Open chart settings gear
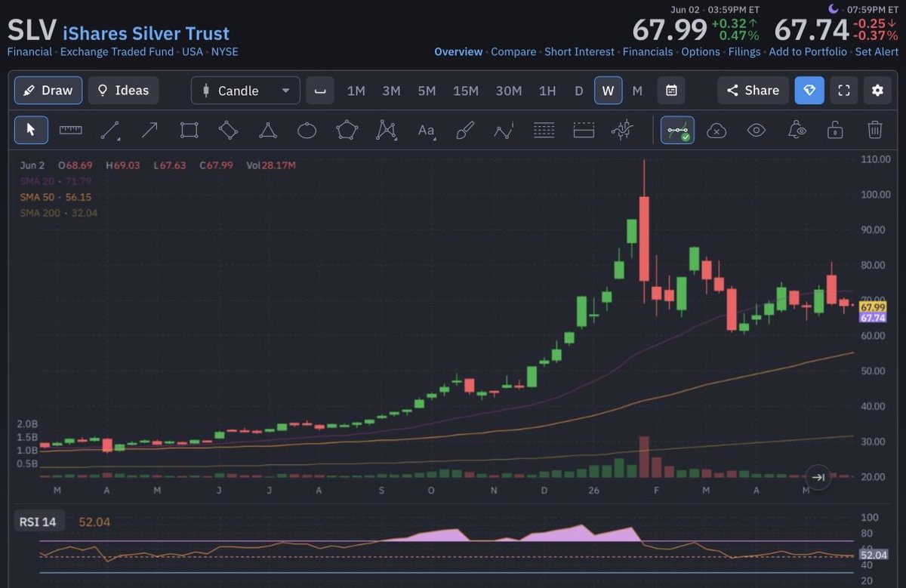 point(877,91)
